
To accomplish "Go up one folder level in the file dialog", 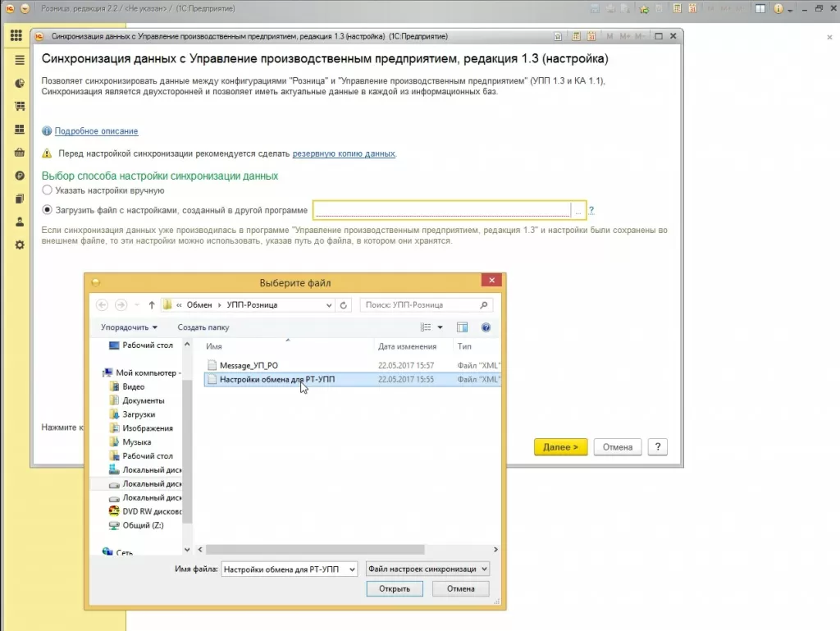I will click(x=152, y=304).
